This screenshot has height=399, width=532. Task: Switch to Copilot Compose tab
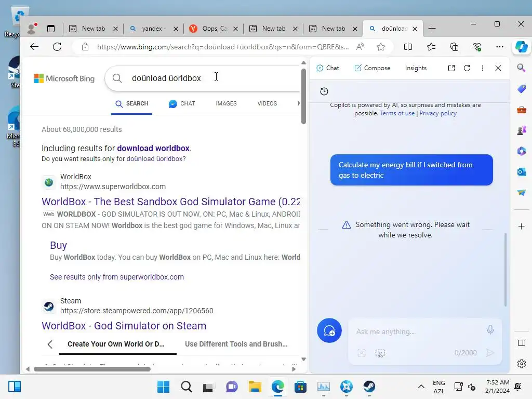click(x=372, y=68)
